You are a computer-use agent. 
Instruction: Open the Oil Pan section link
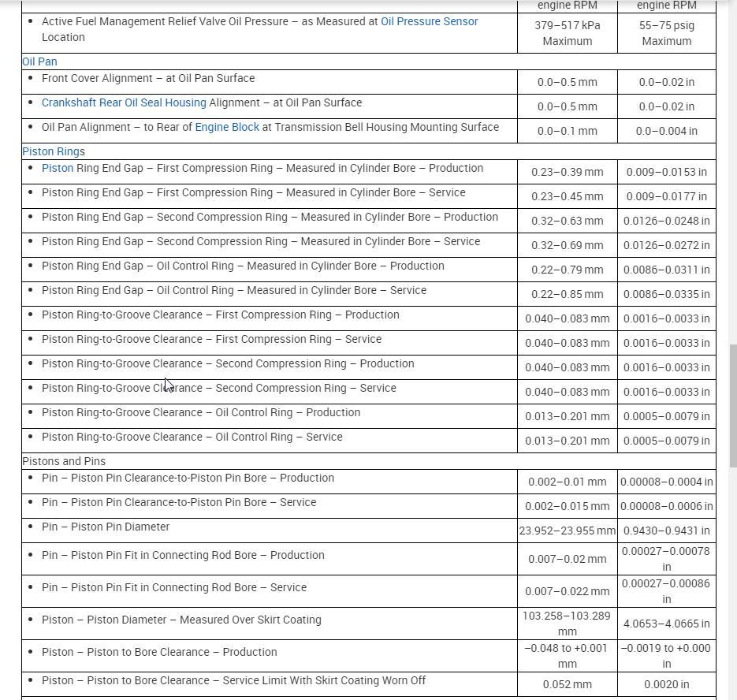[40, 61]
